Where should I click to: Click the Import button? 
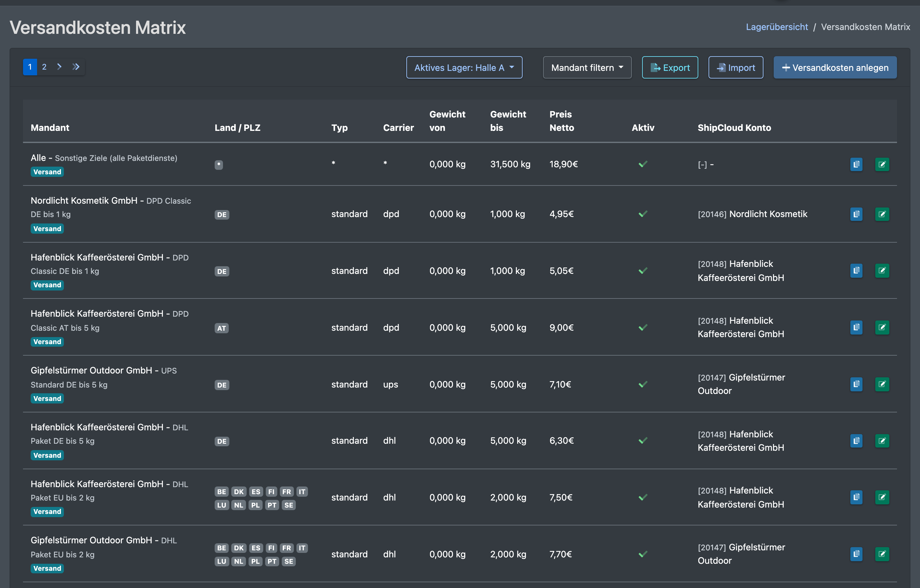pyautogui.click(x=735, y=68)
